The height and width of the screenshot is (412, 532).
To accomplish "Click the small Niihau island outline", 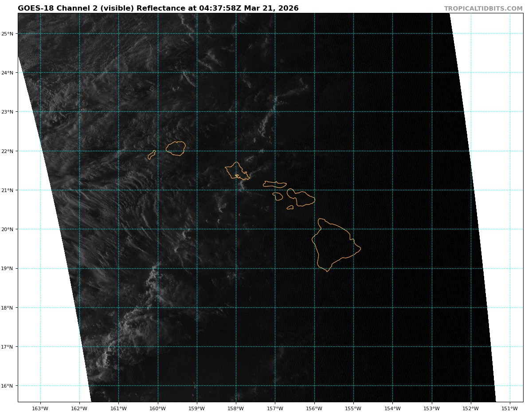I will click(152, 155).
